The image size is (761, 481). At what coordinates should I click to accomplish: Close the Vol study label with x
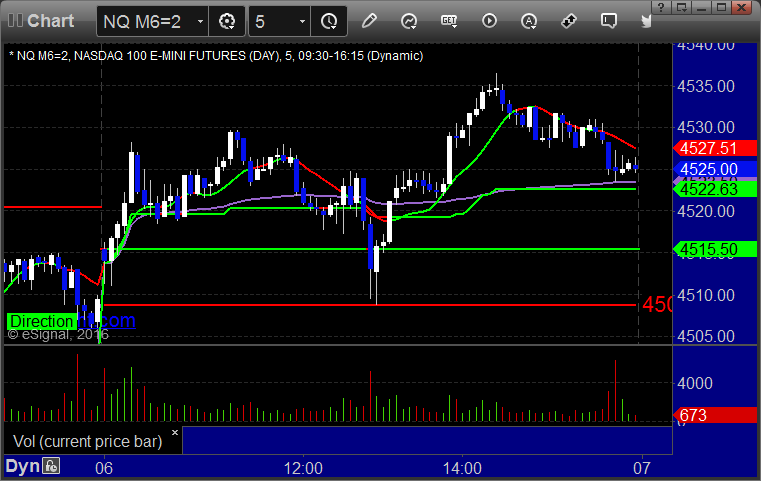[x=175, y=432]
